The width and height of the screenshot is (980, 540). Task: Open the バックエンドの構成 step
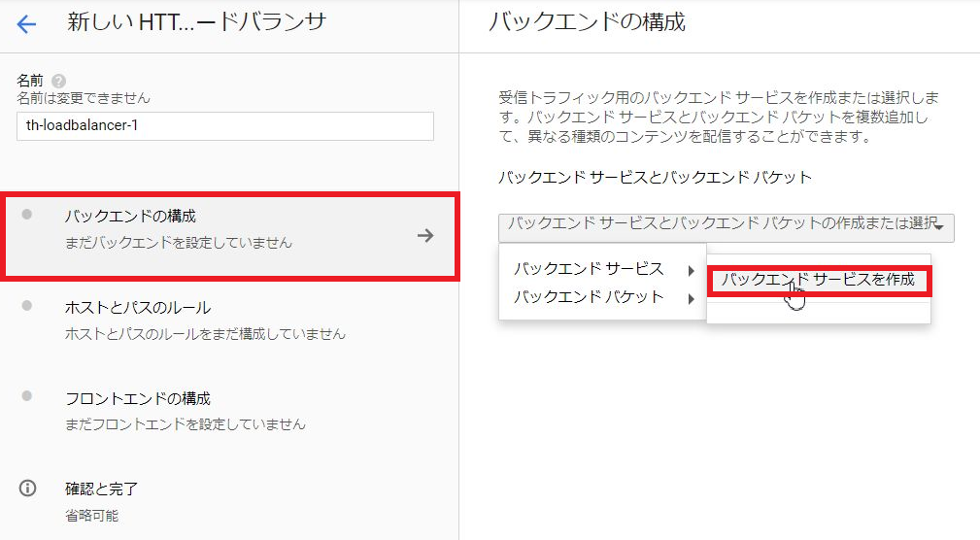tap(230, 236)
